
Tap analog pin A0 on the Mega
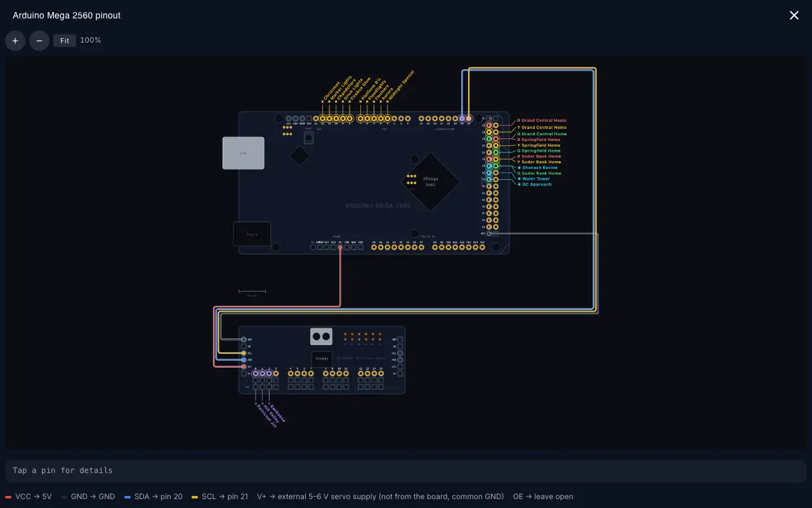(374, 247)
